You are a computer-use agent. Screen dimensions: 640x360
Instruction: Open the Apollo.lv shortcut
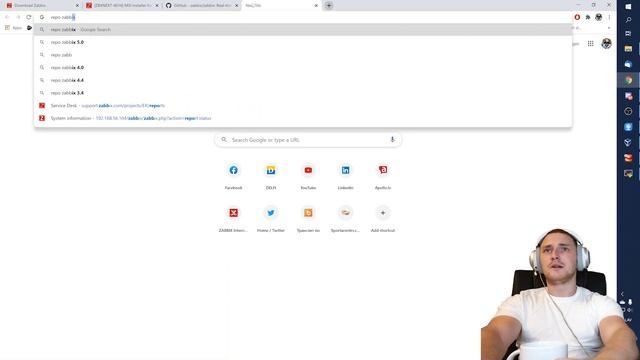pyautogui.click(x=383, y=176)
